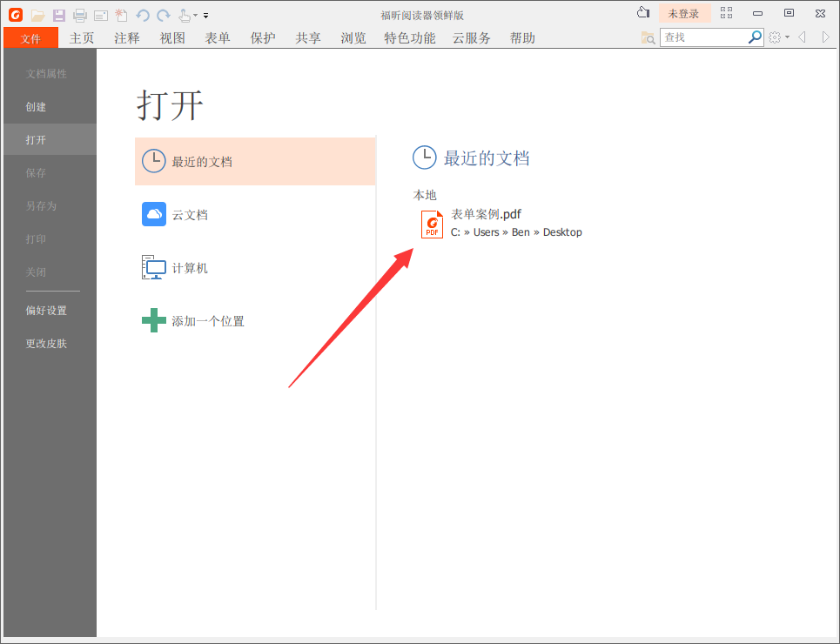Open the quick access toolbar customize chevron
The image size is (840, 644).
(205, 15)
